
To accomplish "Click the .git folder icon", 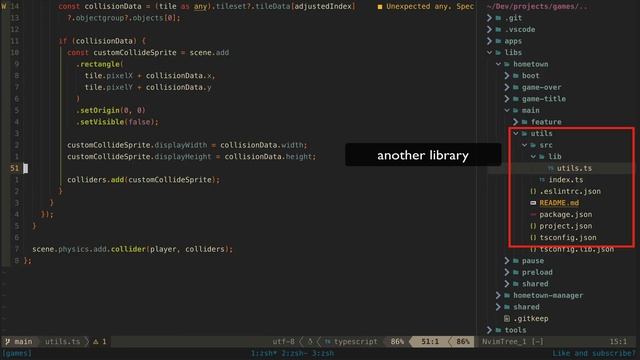I will [x=498, y=18].
